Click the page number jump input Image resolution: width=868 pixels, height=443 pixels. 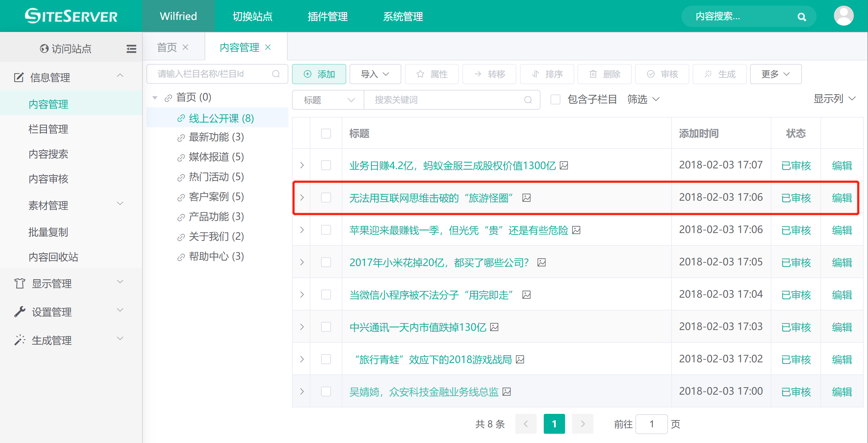click(x=651, y=424)
